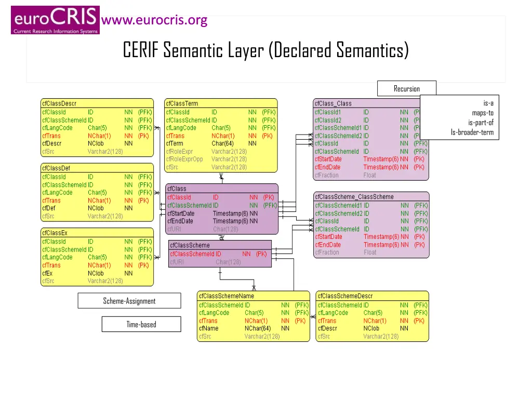Select the maps-to relation text

click(483, 113)
